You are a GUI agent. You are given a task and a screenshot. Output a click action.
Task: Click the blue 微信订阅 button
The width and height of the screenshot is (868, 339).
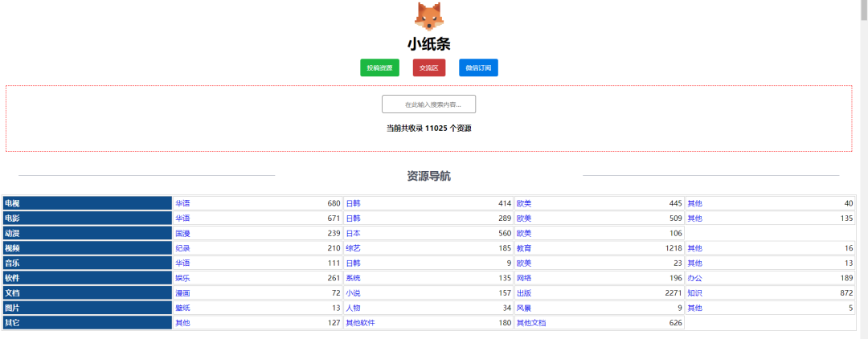point(478,67)
